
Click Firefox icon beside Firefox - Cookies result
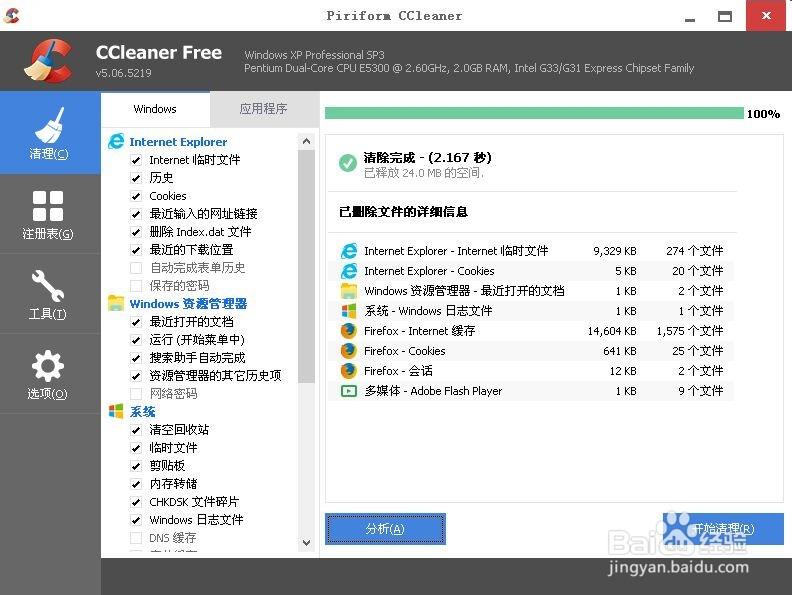click(x=349, y=351)
